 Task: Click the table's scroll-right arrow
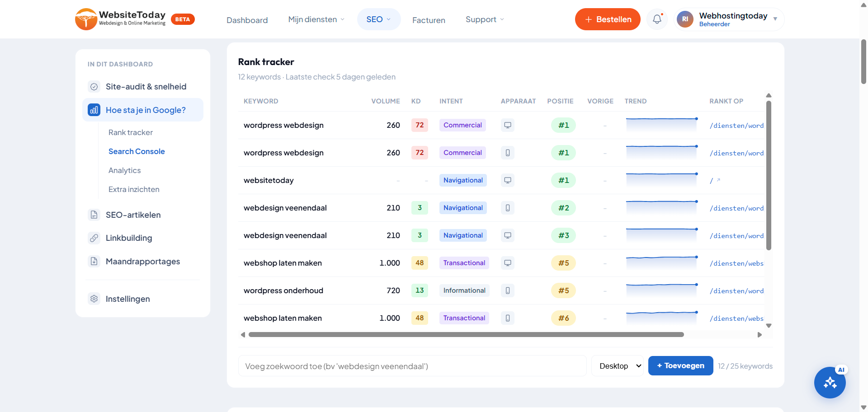click(759, 335)
